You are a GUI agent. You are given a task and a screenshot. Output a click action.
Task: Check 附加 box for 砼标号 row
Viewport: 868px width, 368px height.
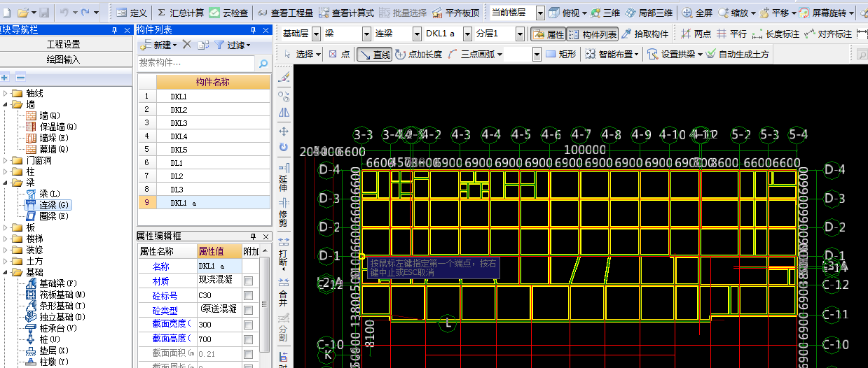tap(248, 295)
